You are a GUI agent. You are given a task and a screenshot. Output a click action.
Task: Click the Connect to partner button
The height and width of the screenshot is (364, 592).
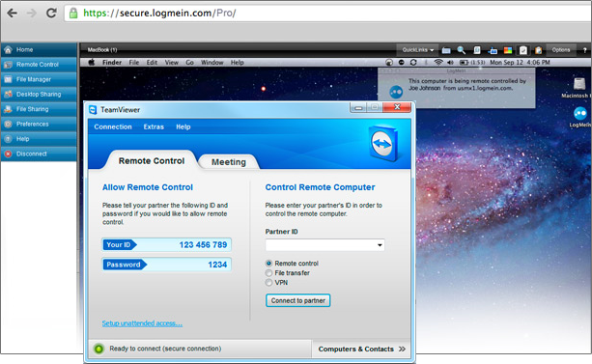(297, 300)
